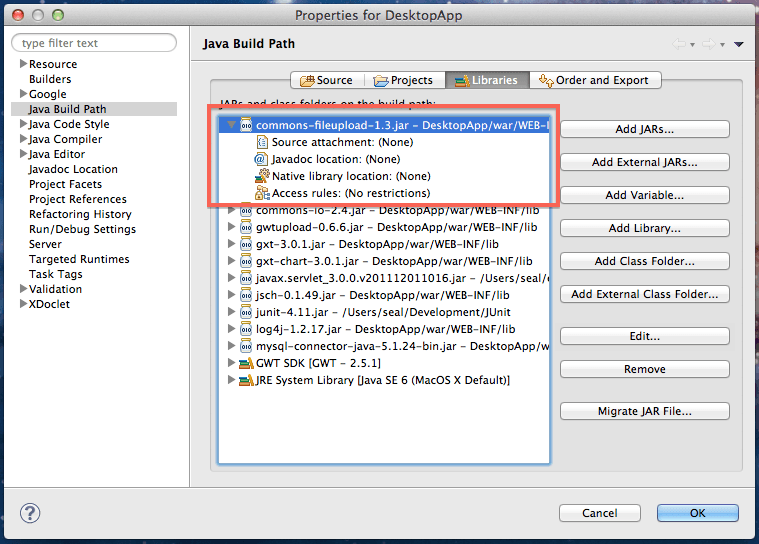
Task: Click the jar icon of gwtupload-0.6.6.jar
Action: pyautogui.click(x=246, y=227)
